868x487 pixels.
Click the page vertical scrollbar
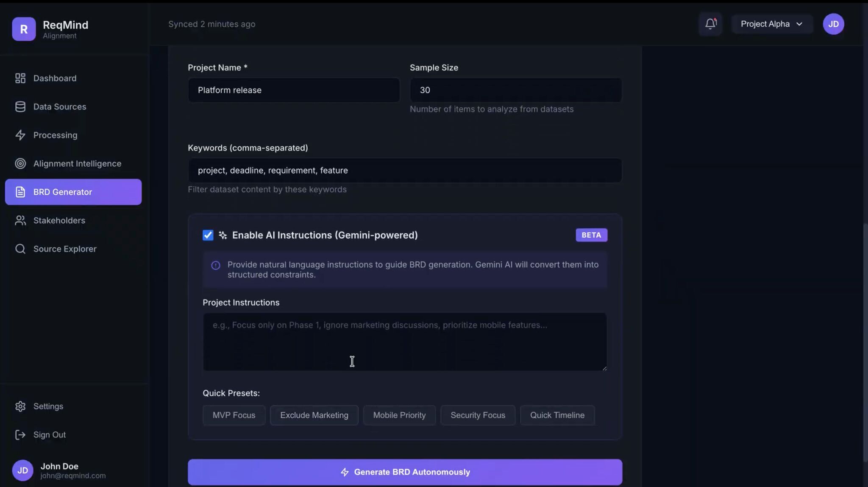(865, 342)
